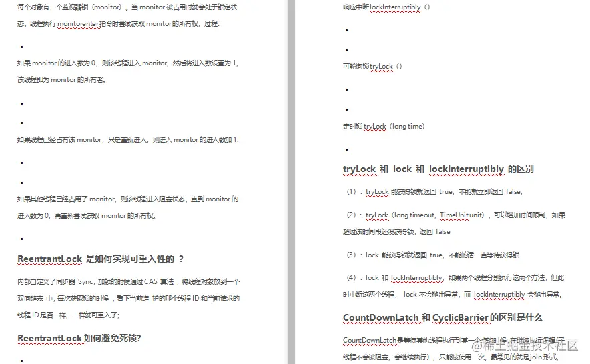Click the line "线程 ID 是否一样，一样就可重入了;"
This screenshot has width=590, height=364.
point(69,315)
